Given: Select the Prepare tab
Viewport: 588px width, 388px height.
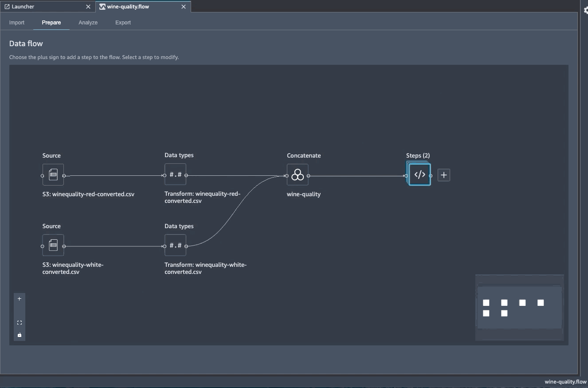Looking at the screenshot, I should (51, 23).
